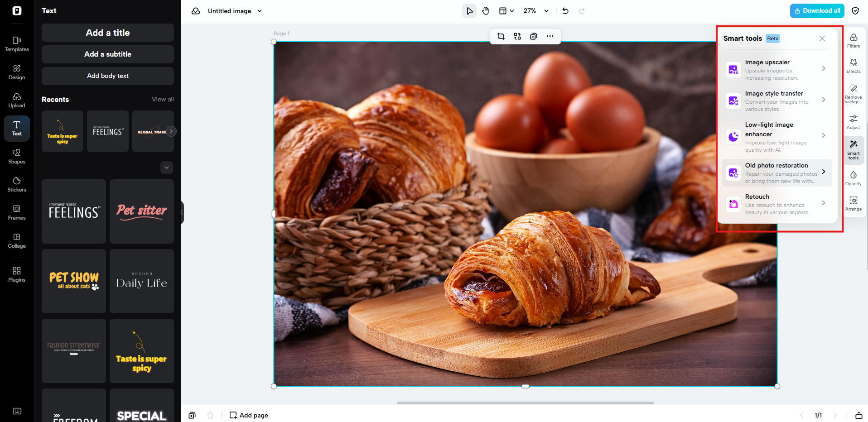This screenshot has height=422, width=868.
Task: Open the Untitled image name dropdown
Action: click(260, 11)
